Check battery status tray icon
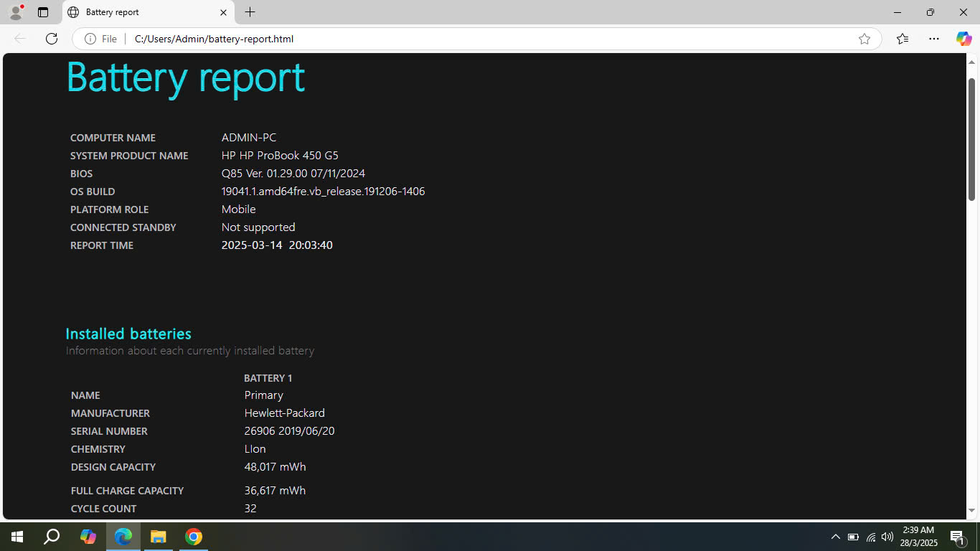Image resolution: width=980 pixels, height=551 pixels. [853, 537]
